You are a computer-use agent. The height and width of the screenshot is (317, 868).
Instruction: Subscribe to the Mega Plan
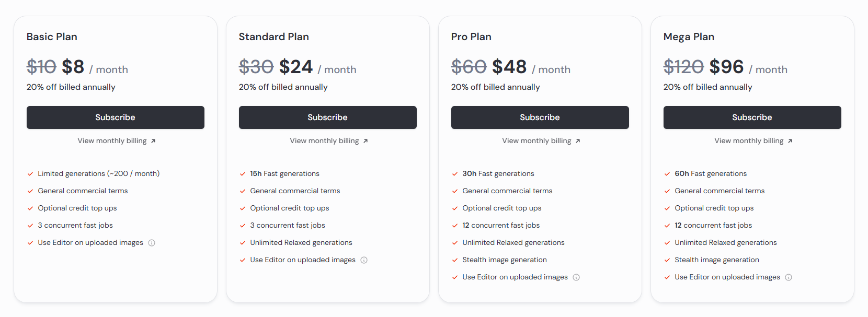752,118
